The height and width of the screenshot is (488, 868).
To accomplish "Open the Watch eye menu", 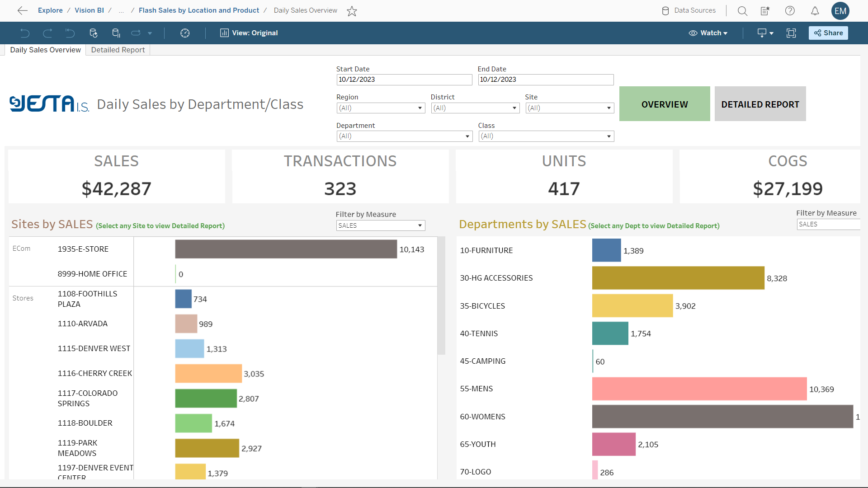I will (x=708, y=33).
